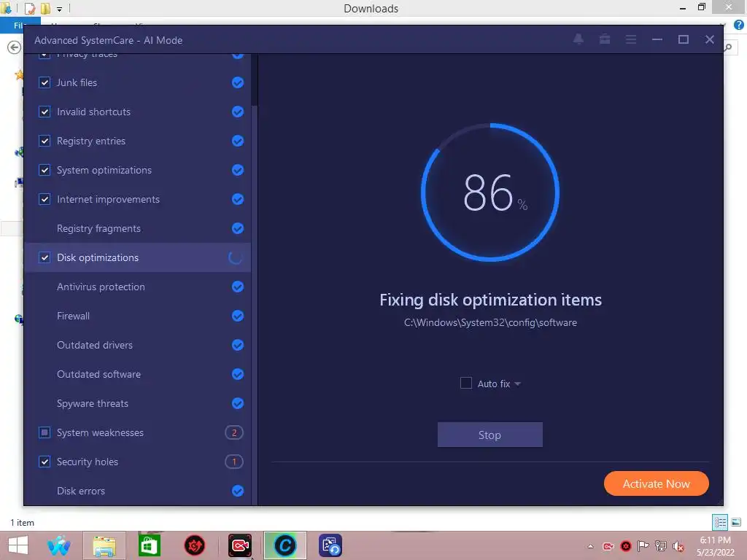Uncheck the System optimizations checkbox

[44, 170]
